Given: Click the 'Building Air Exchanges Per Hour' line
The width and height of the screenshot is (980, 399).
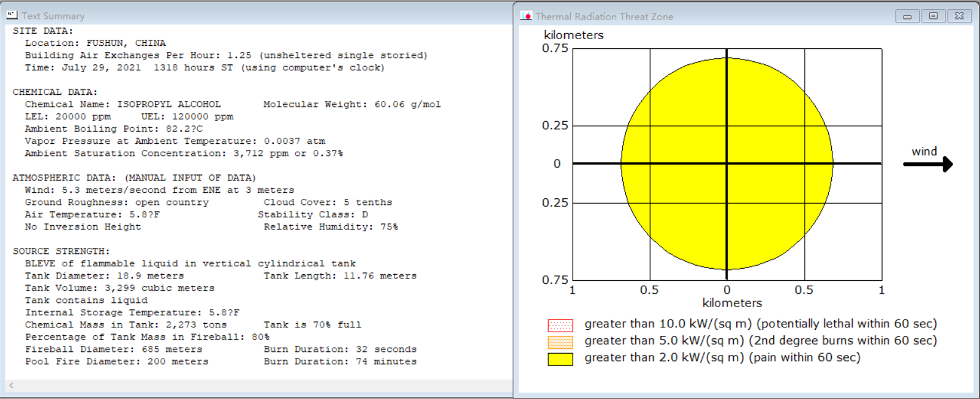Looking at the screenshot, I should (226, 55).
